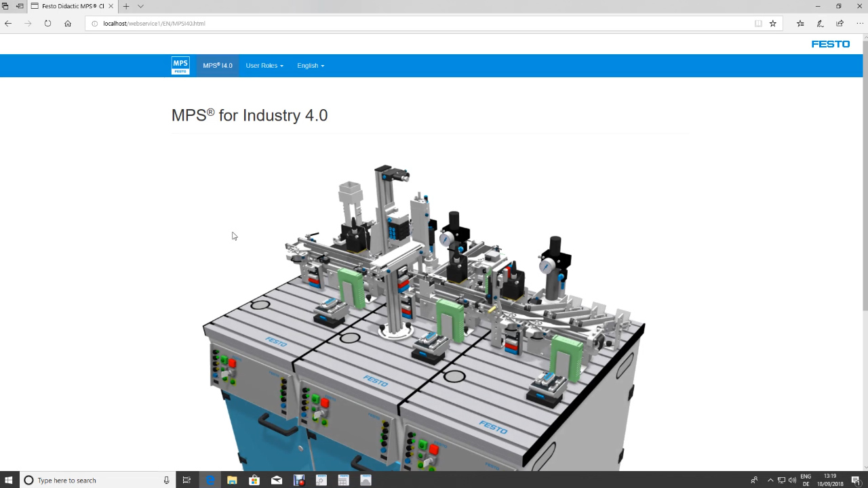Open browser Settings and more menu

pyautogui.click(x=859, y=23)
